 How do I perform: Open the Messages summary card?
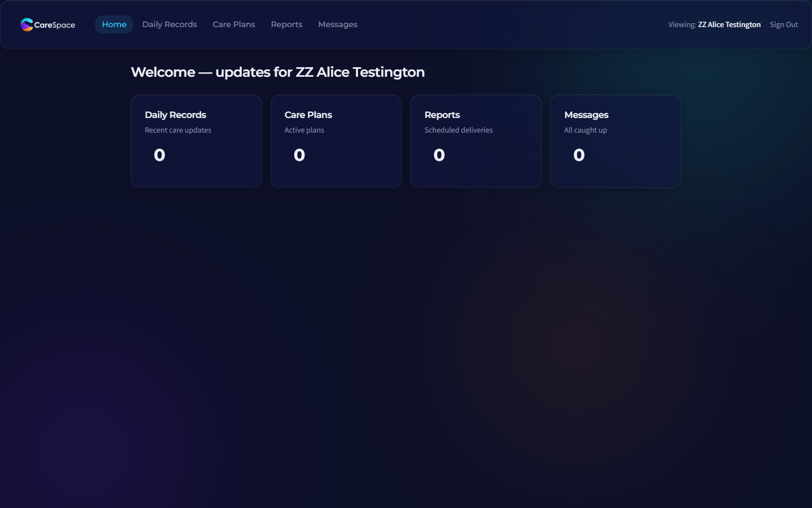(x=616, y=141)
